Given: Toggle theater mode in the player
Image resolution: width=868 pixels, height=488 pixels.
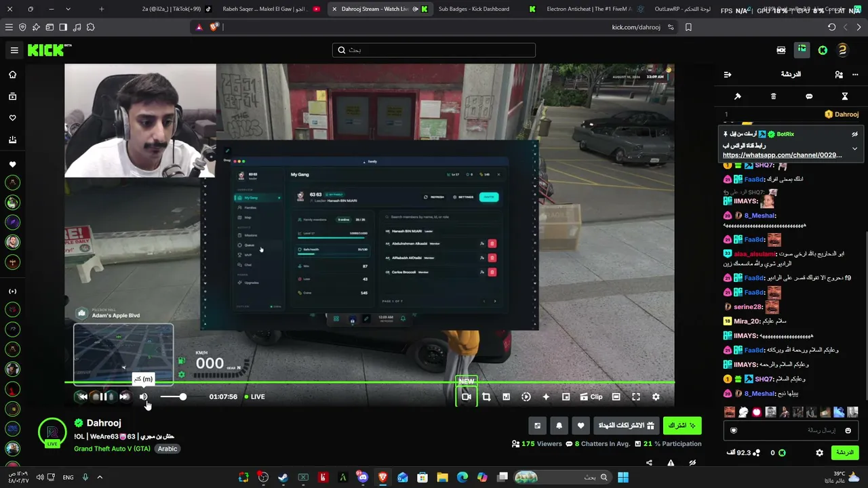Looking at the screenshot, I should [x=616, y=396].
